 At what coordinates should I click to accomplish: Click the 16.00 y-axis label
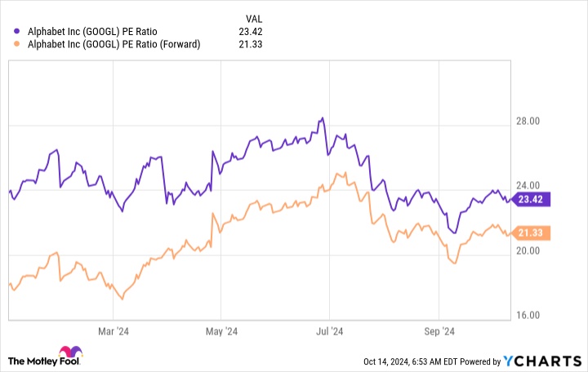coord(529,315)
